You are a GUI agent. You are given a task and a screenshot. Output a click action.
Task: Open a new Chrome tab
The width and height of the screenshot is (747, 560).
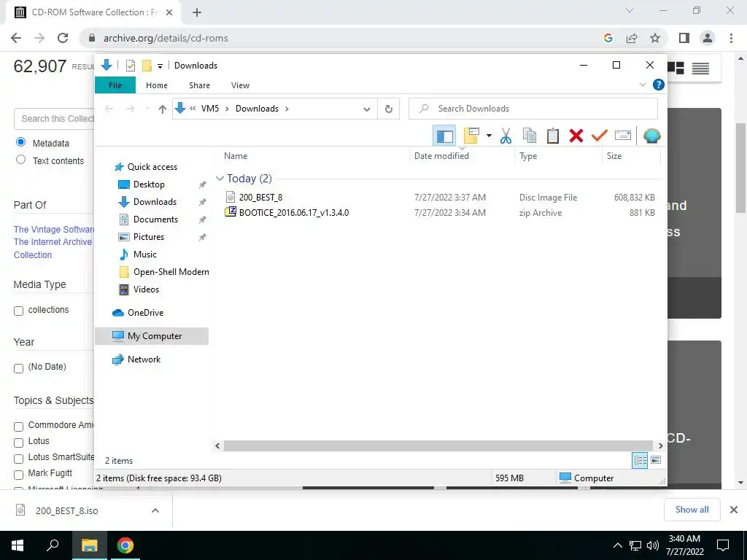197,12
